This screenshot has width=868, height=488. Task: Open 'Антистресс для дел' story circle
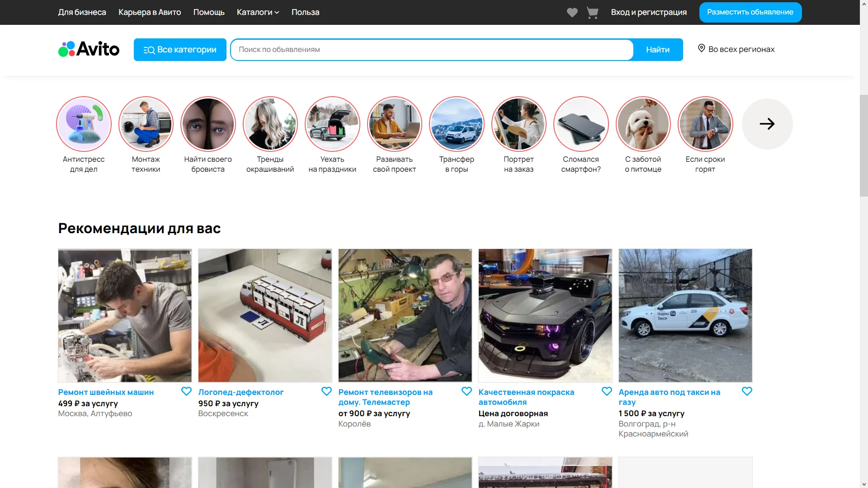tap(84, 124)
